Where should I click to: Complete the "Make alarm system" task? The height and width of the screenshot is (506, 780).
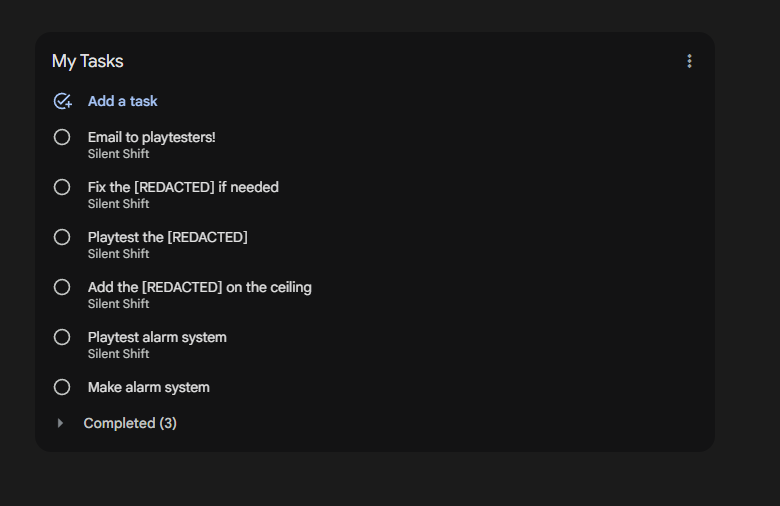coord(62,387)
